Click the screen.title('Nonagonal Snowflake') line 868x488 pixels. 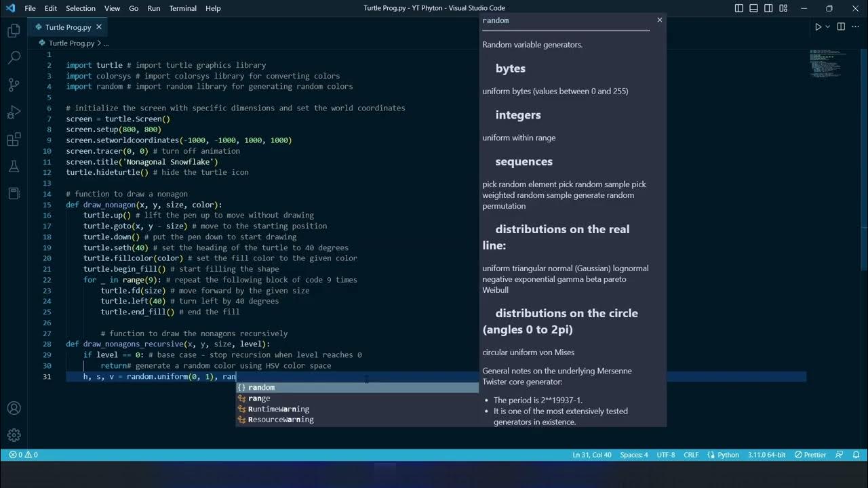point(142,162)
